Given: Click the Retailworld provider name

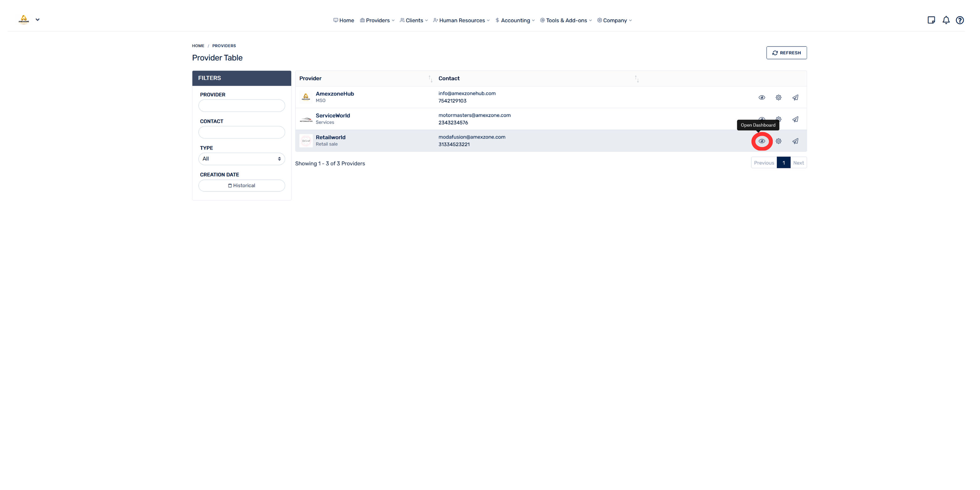Looking at the screenshot, I should click(331, 137).
